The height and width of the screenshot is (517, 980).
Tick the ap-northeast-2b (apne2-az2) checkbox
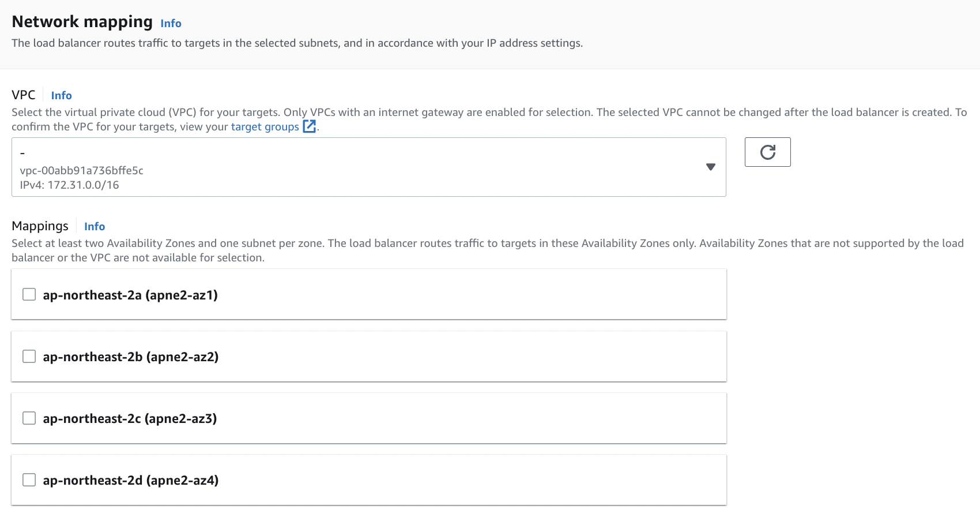29,357
